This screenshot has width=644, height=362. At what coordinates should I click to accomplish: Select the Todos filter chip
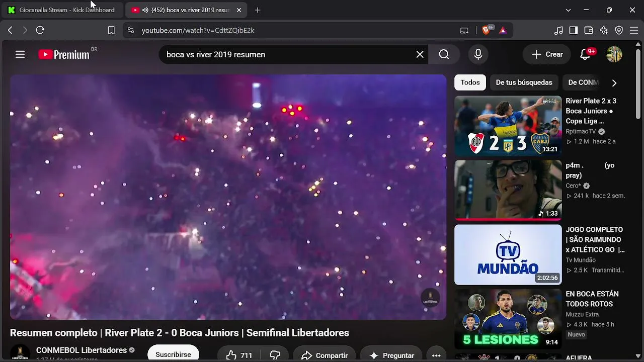click(470, 82)
